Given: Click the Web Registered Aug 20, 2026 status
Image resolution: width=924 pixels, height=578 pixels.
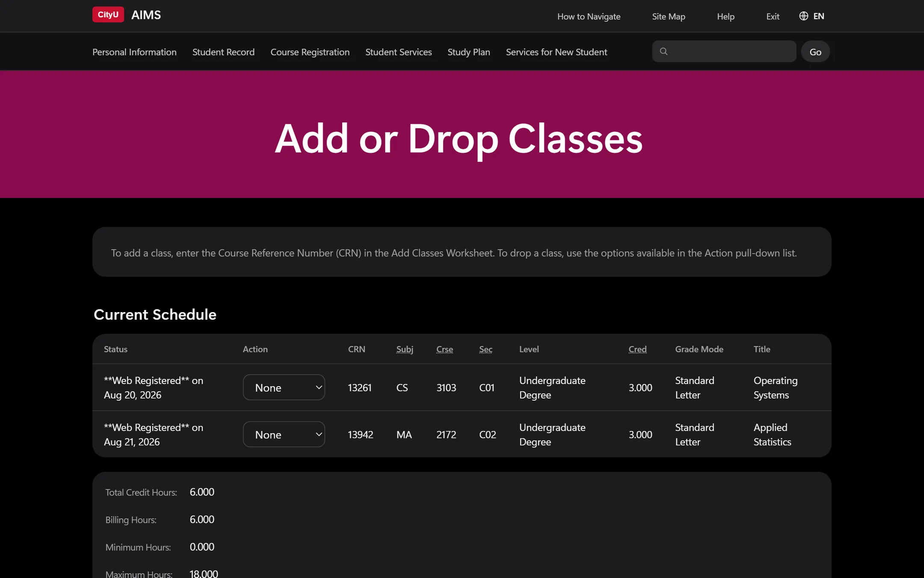Looking at the screenshot, I should [x=153, y=388].
